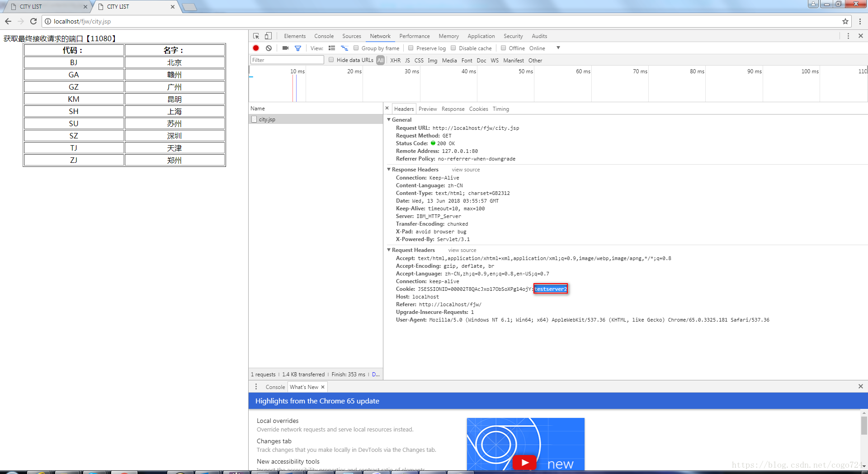Viewport: 868px width, 474px height.
Task: Click the browser address bar URL
Action: 82,21
